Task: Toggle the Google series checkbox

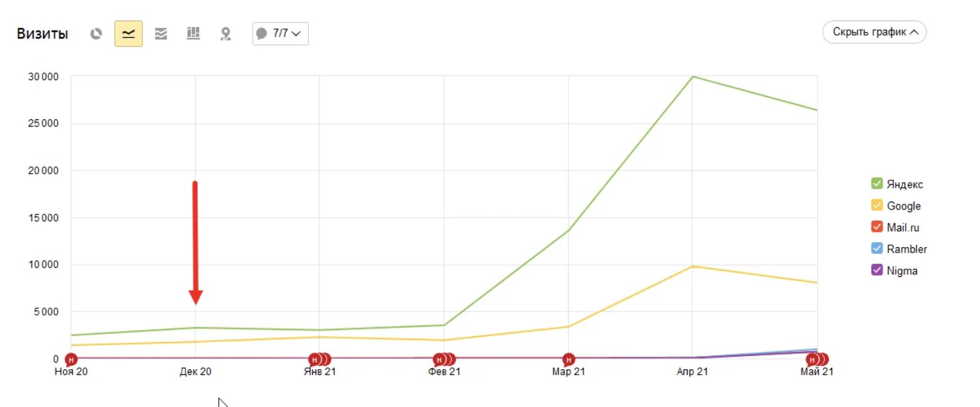Action: pos(877,205)
